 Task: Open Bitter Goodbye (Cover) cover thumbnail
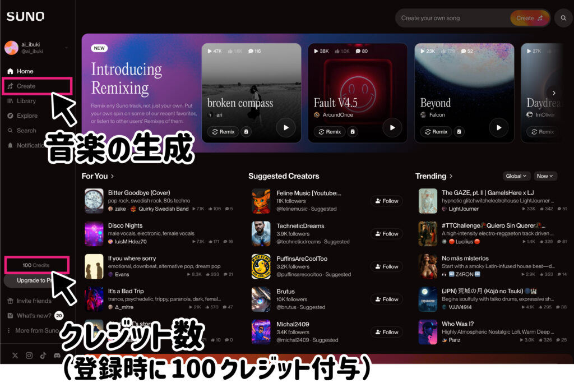coord(94,201)
